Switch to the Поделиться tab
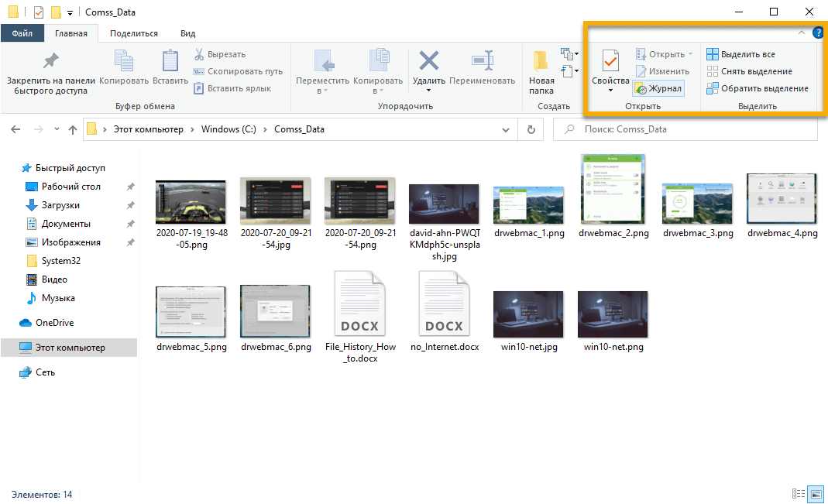This screenshot has height=504, width=828. tap(133, 33)
